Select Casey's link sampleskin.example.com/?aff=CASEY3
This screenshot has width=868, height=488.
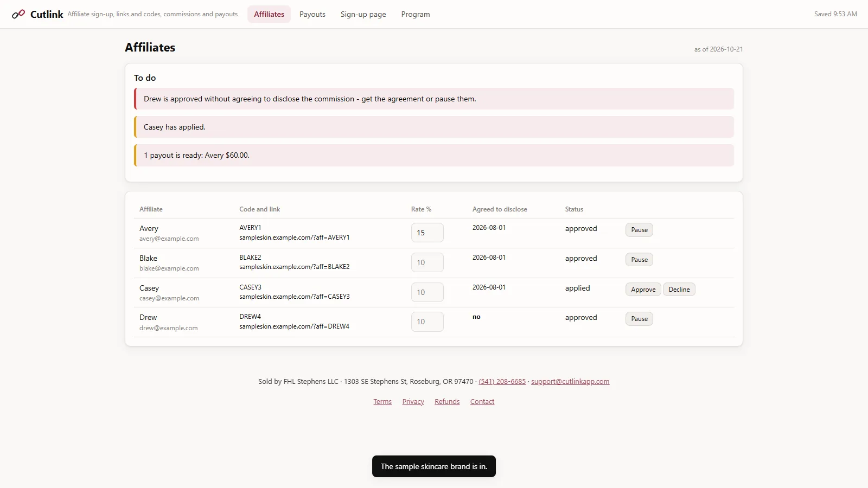(x=295, y=297)
